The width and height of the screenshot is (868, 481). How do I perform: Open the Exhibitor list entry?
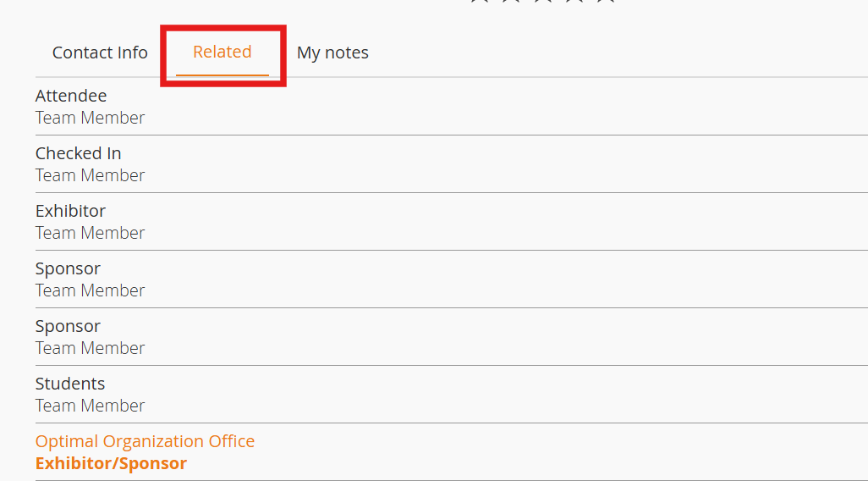click(70, 211)
